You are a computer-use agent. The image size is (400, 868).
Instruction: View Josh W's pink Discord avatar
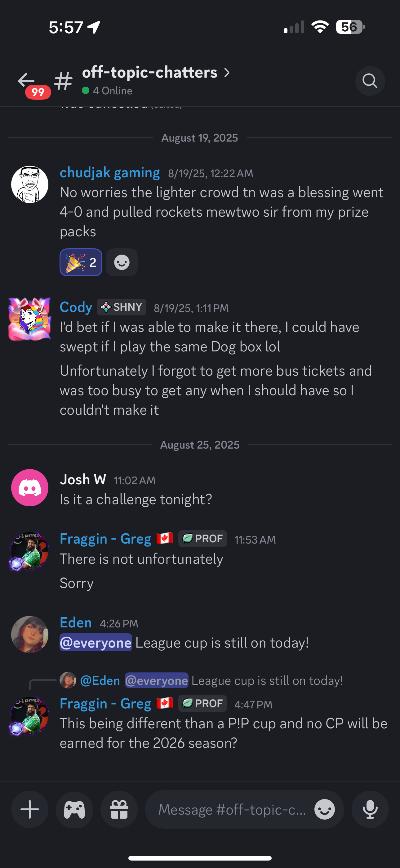click(30, 488)
